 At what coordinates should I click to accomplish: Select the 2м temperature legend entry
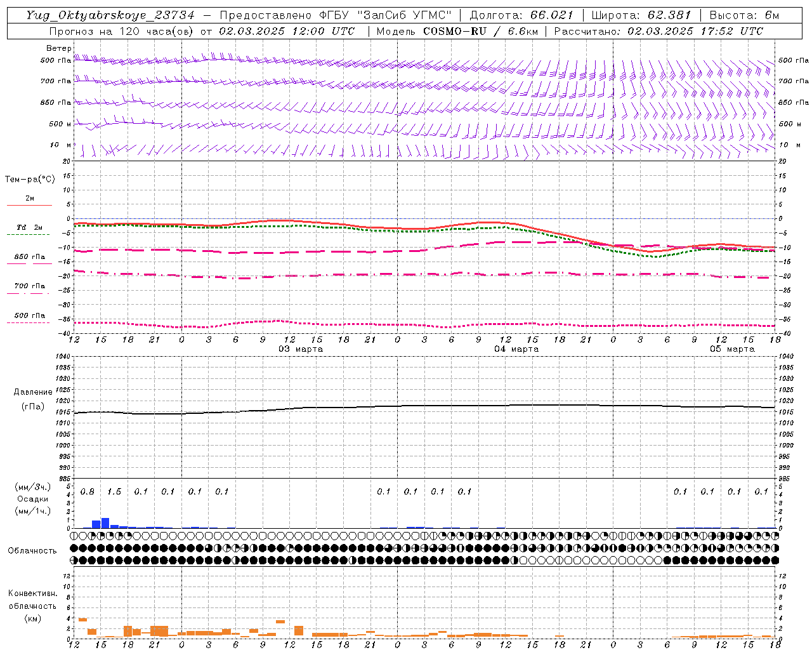pyautogui.click(x=29, y=199)
